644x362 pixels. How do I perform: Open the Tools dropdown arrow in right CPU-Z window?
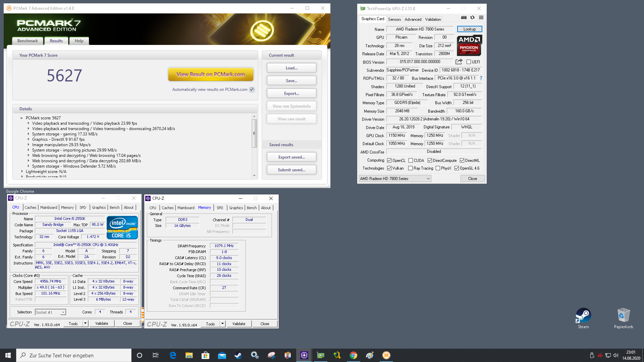tap(222, 324)
